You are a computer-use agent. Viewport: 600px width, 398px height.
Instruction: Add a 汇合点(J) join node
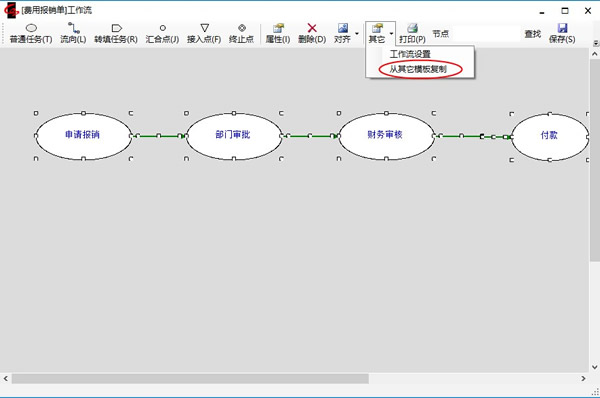(162, 33)
